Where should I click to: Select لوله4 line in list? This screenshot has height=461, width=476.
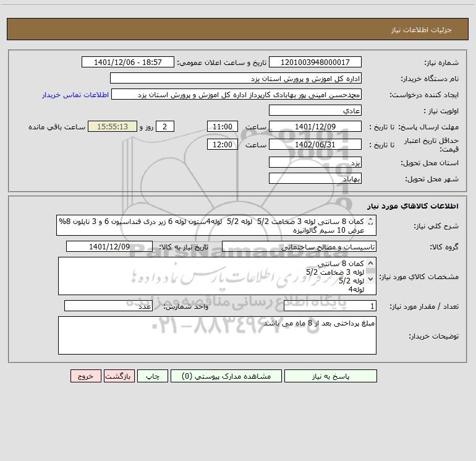click(356, 290)
